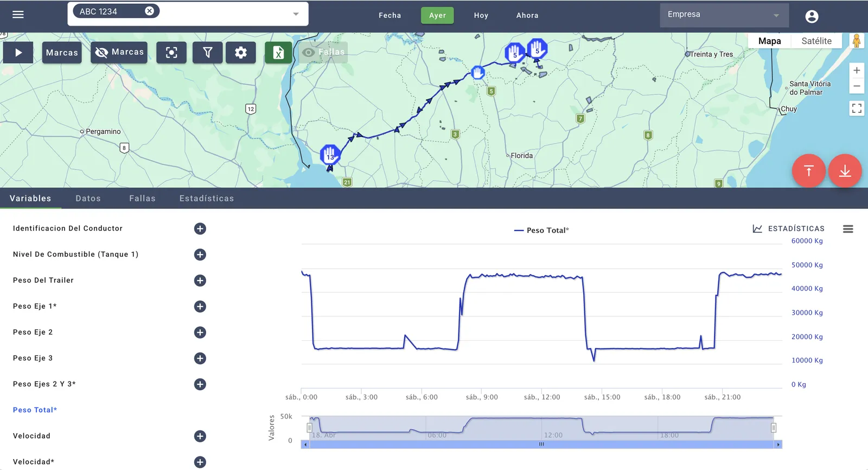Export data to Excel
The image size is (868, 470).
(x=278, y=53)
